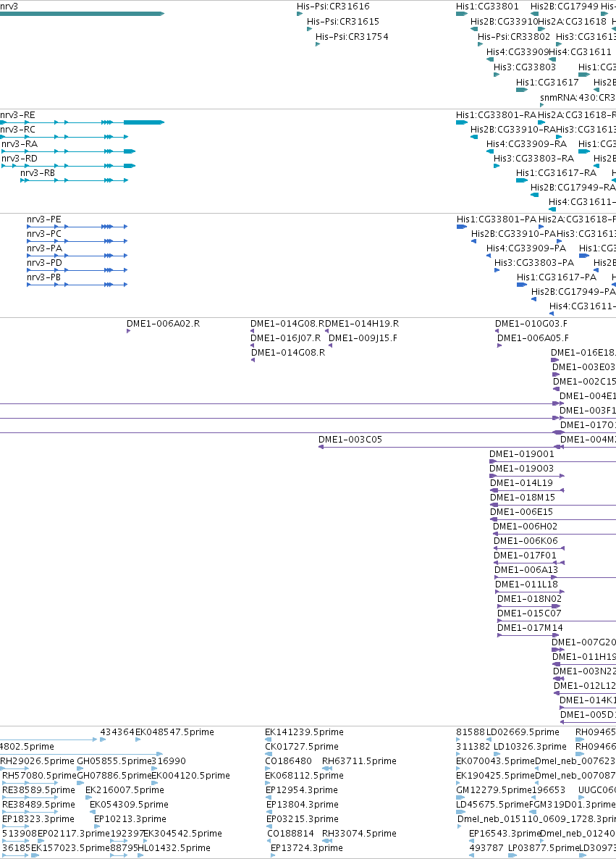Click clone end DME1-010G03.F
Viewport: 616px width, 859px height.
point(531,324)
